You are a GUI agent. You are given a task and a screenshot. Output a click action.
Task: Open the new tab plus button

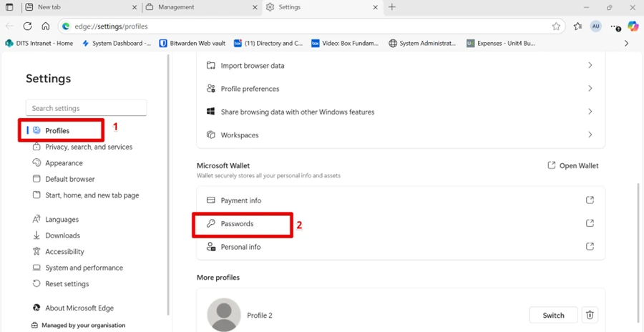(x=391, y=7)
